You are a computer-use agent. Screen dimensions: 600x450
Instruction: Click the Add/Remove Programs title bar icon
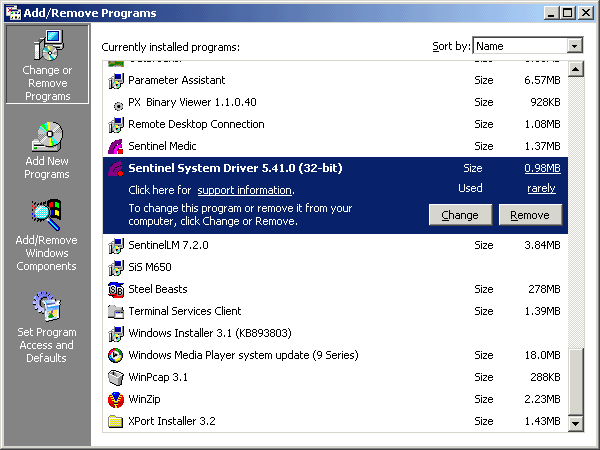[x=13, y=13]
